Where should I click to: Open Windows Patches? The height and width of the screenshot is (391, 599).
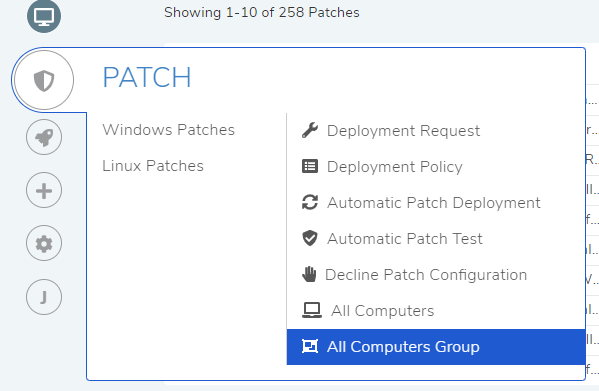click(x=168, y=130)
